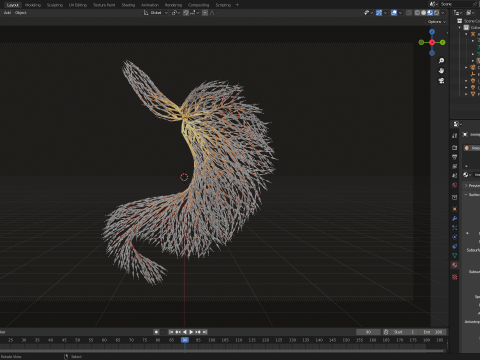The image size is (480, 360).
Task: Open the Scene properties tab
Action: (455, 175)
